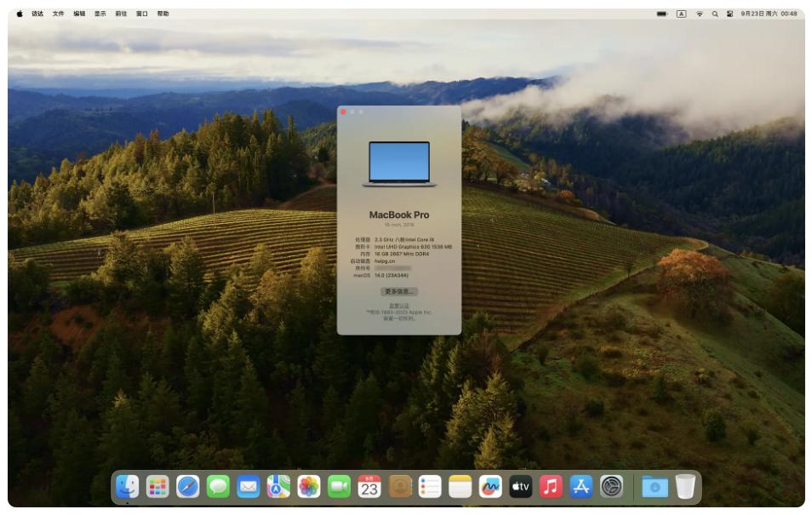The height and width of the screenshot is (515, 812).
Task: Open the regulatory certification link
Action: pyautogui.click(x=398, y=306)
